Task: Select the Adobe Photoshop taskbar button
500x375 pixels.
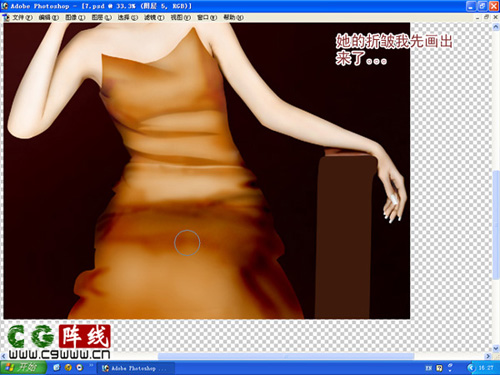Action: click(136, 368)
